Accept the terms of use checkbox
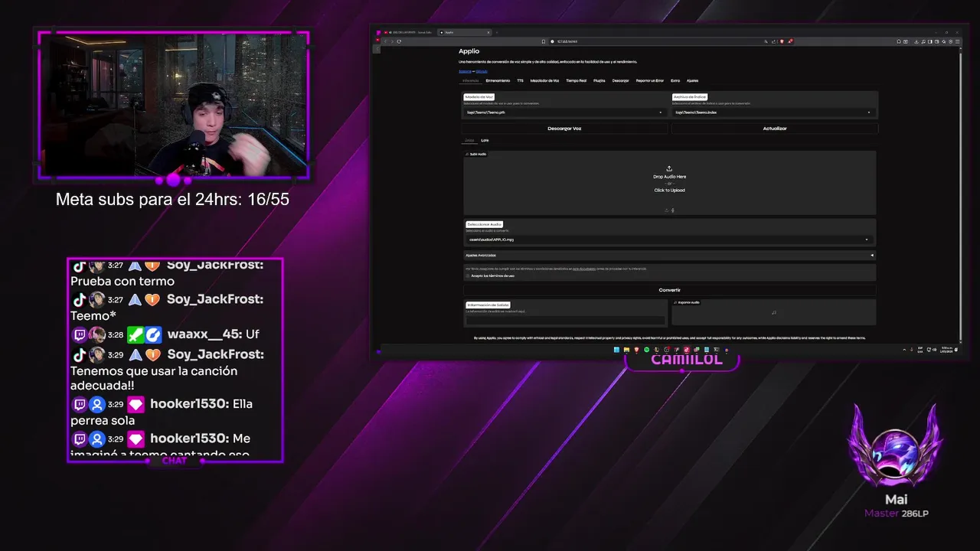This screenshot has height=551, width=980. click(x=468, y=275)
